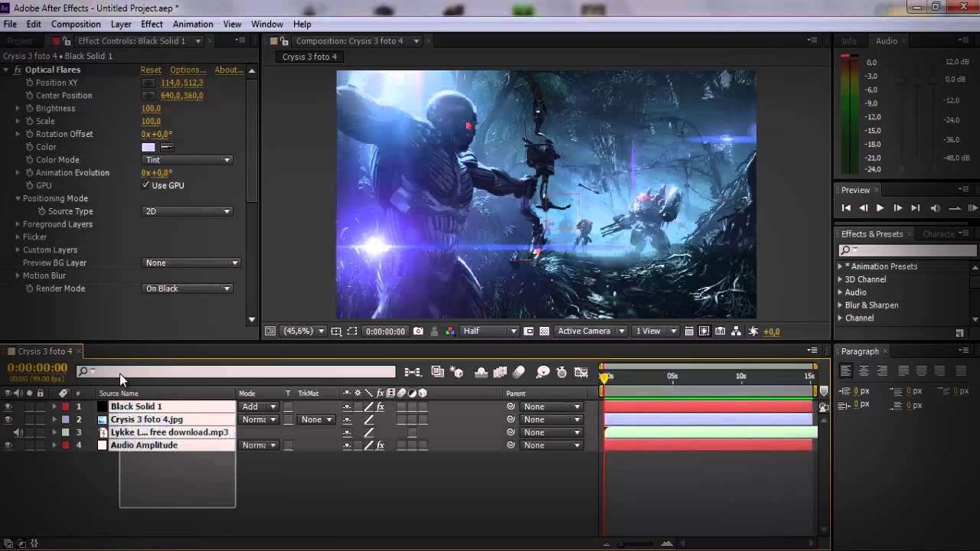Viewport: 980px width, 551px height.
Task: Open the Effect menu
Action: point(152,24)
